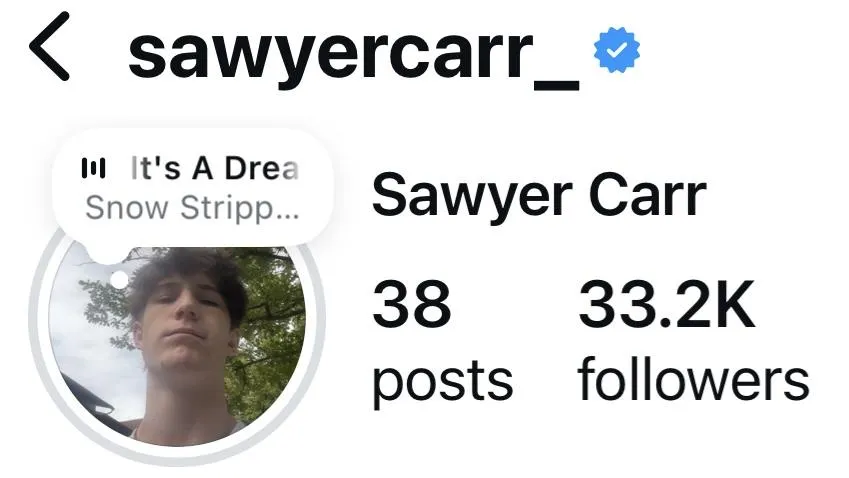Click the "38" number
Viewport: 849px width, 478px height.
[x=412, y=304]
